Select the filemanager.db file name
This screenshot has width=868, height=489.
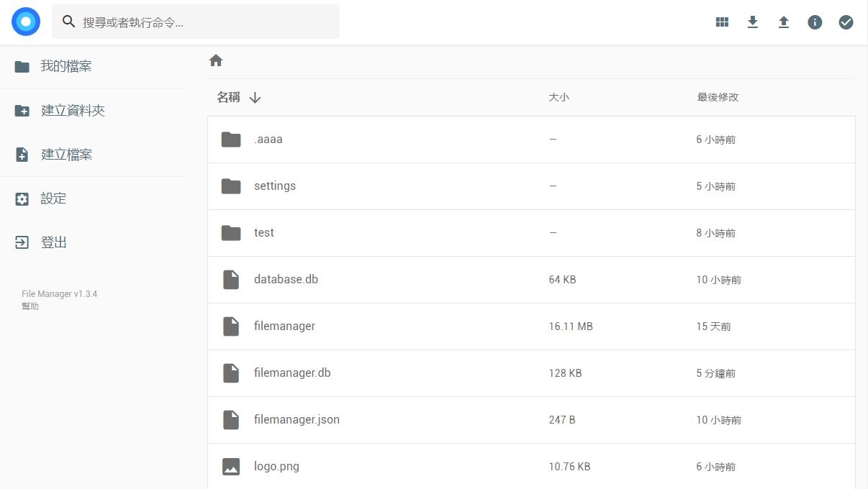coord(292,373)
